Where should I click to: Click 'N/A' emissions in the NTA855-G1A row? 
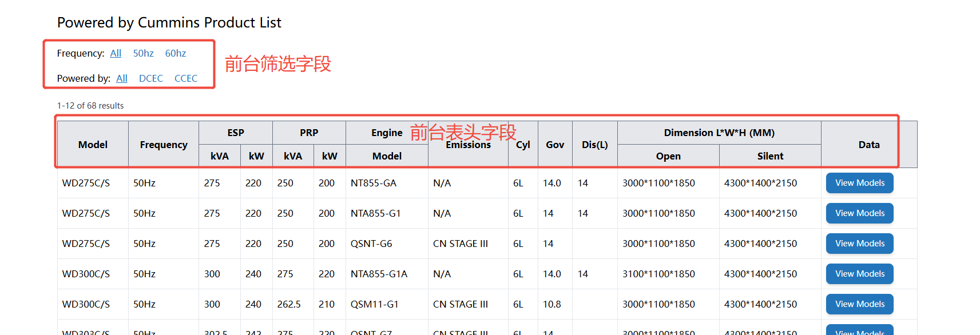[x=442, y=274]
